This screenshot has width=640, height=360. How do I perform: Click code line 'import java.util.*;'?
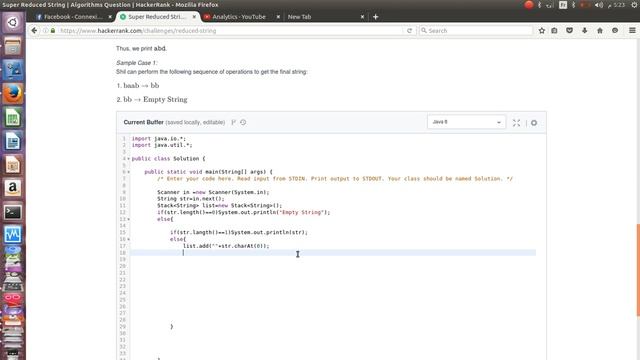click(x=162, y=145)
